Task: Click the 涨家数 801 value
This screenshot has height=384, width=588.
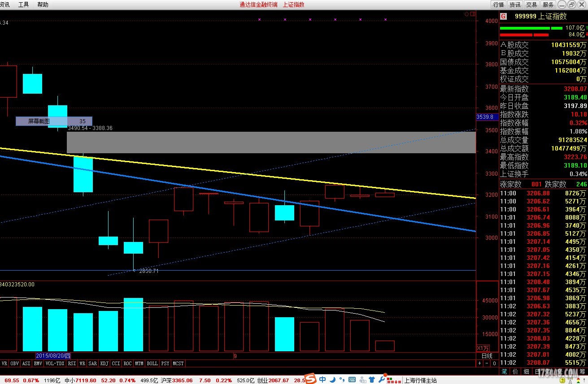Action: tap(536, 184)
